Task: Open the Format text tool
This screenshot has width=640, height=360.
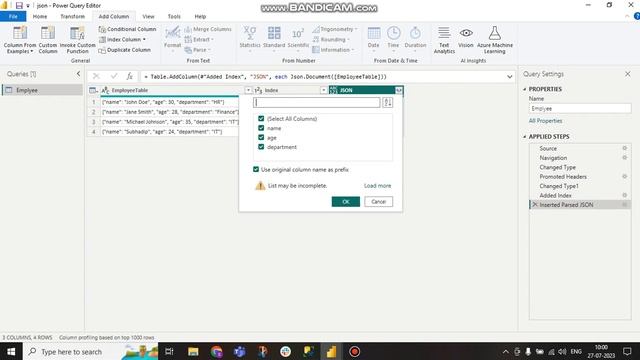Action: 172,38
